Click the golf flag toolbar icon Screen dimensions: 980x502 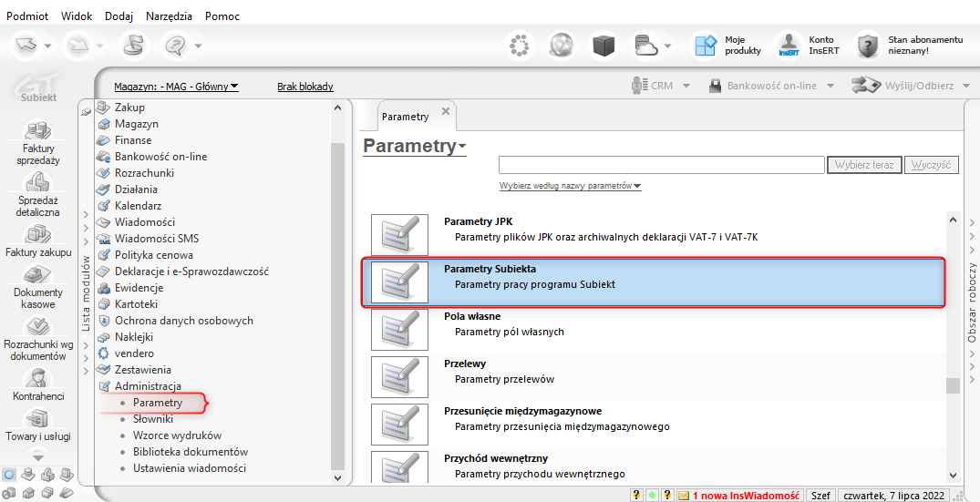[x=133, y=45]
